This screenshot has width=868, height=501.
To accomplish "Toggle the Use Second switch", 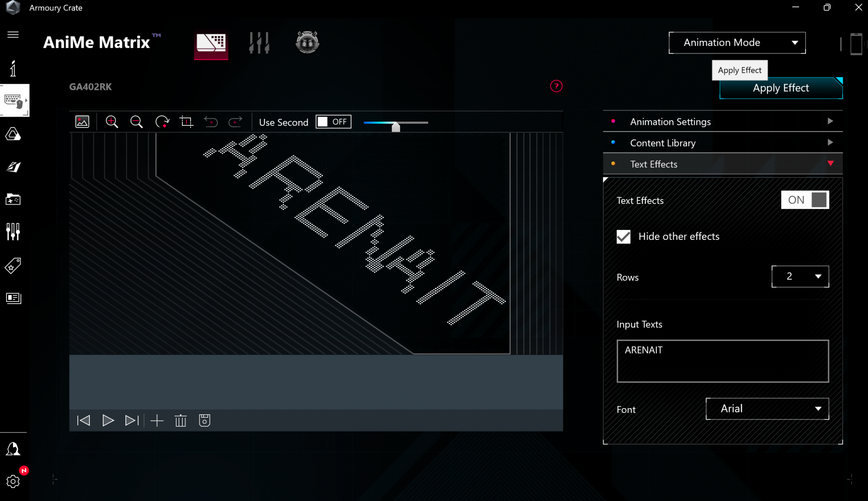I will [333, 122].
